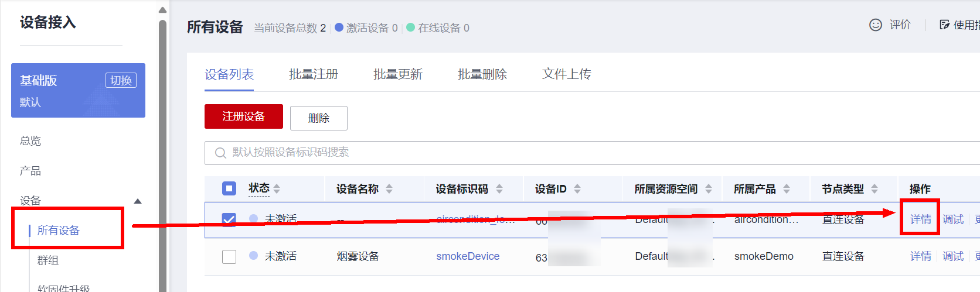This screenshot has height=292, width=980.
Task: Sort by device ID column arrows
Action: 577,188
